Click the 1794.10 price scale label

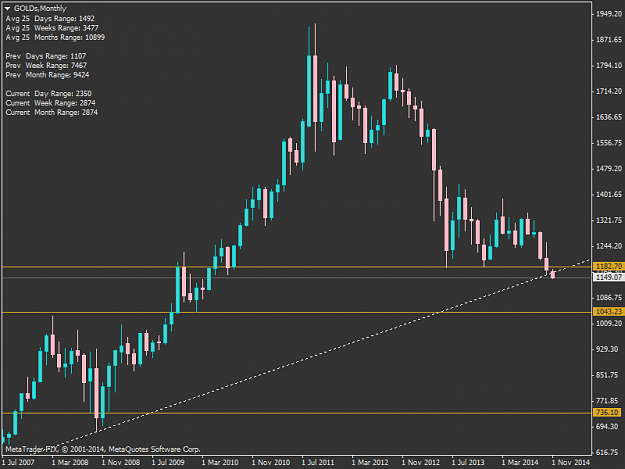[x=609, y=65]
